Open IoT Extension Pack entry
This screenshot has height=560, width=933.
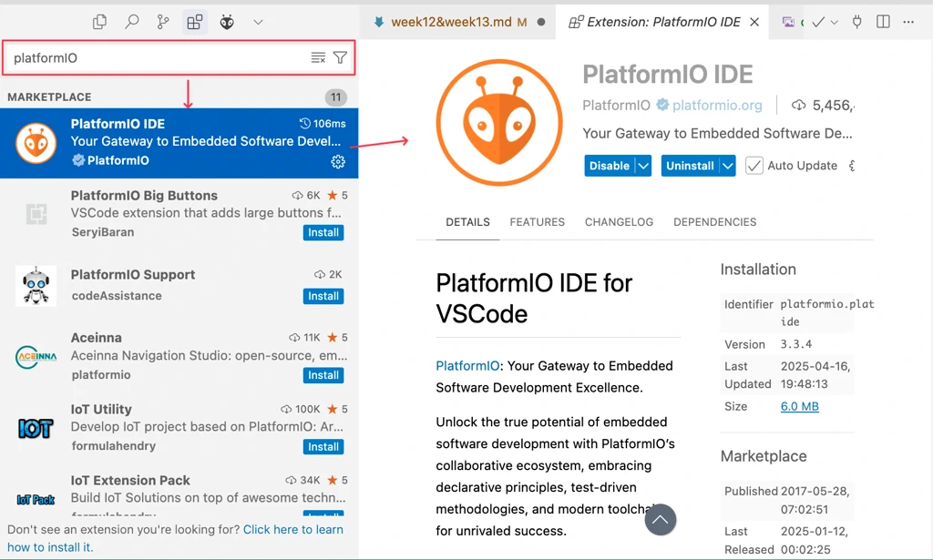[179, 491]
